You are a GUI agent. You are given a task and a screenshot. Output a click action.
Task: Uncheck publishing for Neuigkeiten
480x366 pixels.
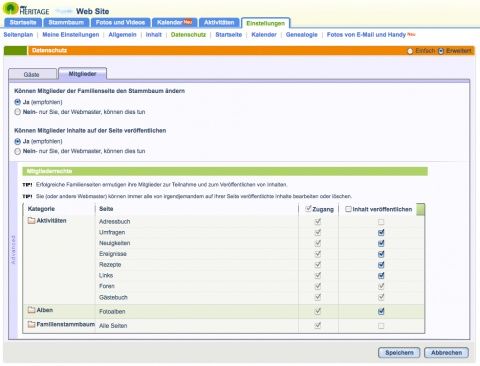click(x=381, y=243)
